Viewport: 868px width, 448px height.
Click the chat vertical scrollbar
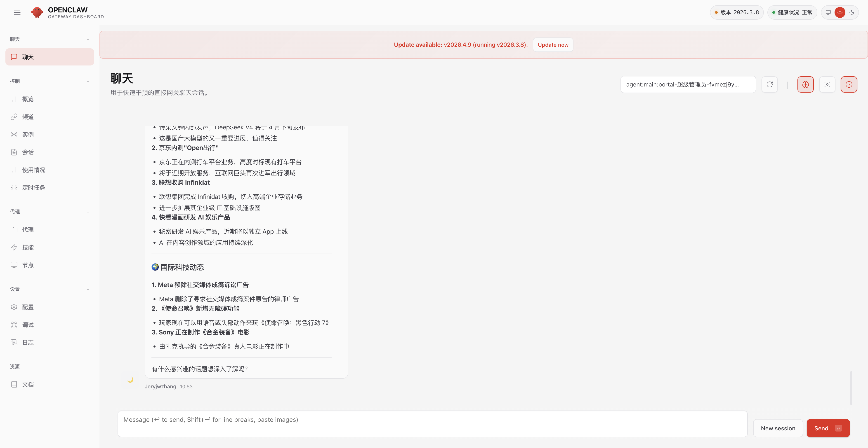(x=850, y=388)
